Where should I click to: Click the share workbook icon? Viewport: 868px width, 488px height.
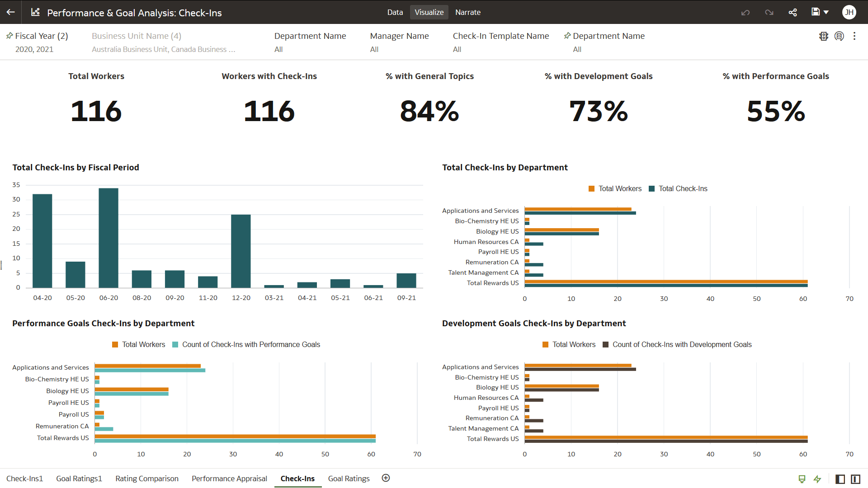coord(793,12)
